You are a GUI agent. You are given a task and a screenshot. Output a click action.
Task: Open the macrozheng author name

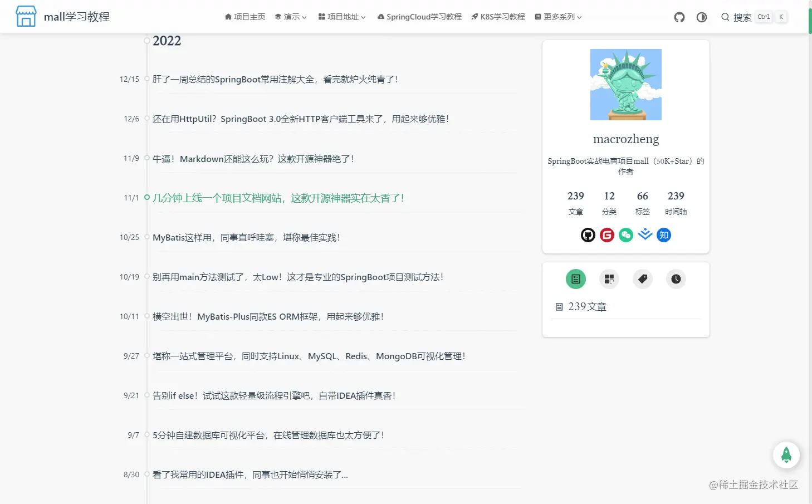[626, 139]
